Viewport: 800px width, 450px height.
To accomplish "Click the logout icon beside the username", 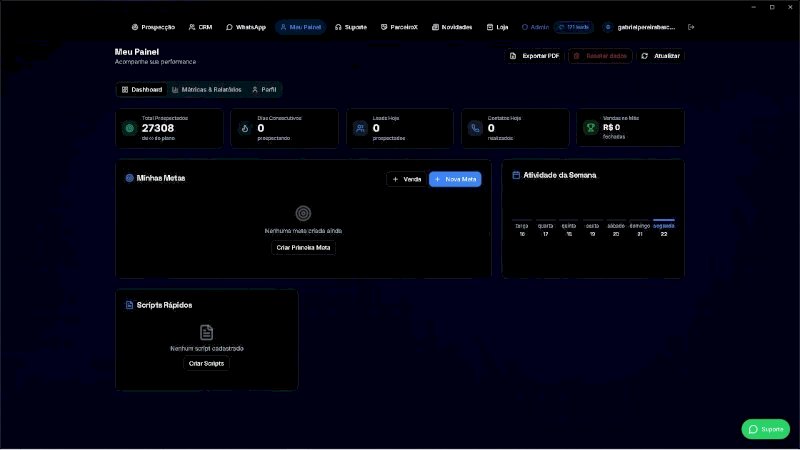I will coord(691,27).
